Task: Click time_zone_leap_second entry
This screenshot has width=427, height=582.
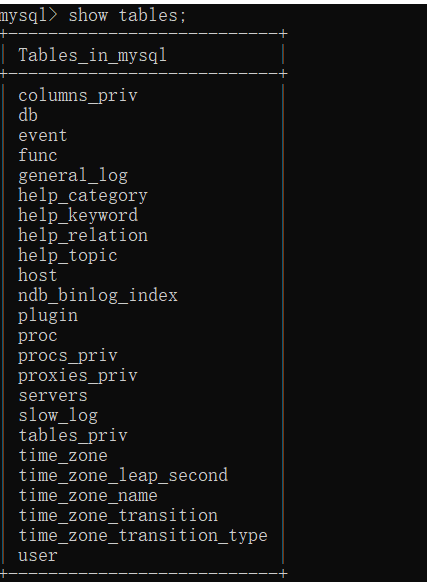Action: (x=123, y=476)
